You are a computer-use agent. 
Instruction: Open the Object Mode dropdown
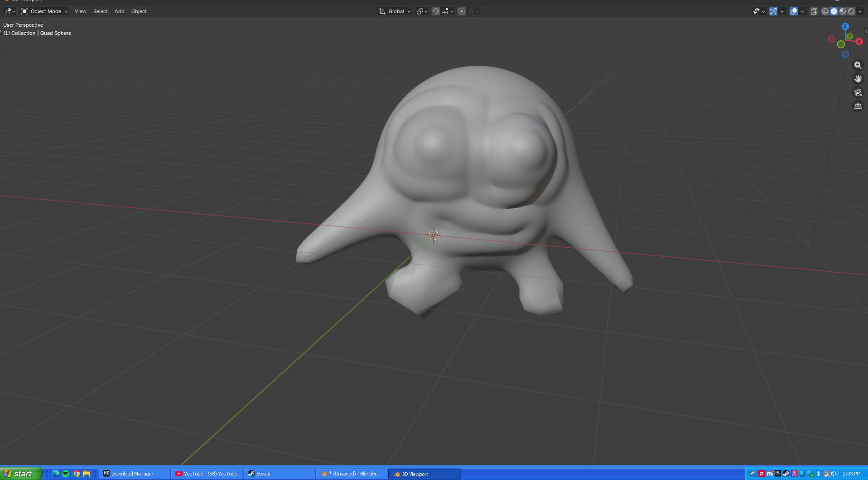(45, 11)
